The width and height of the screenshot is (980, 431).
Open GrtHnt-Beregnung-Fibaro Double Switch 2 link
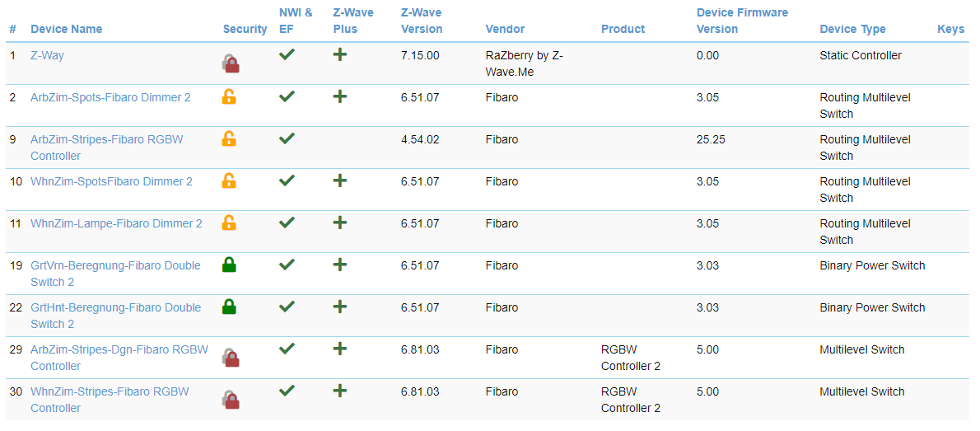[x=115, y=316]
